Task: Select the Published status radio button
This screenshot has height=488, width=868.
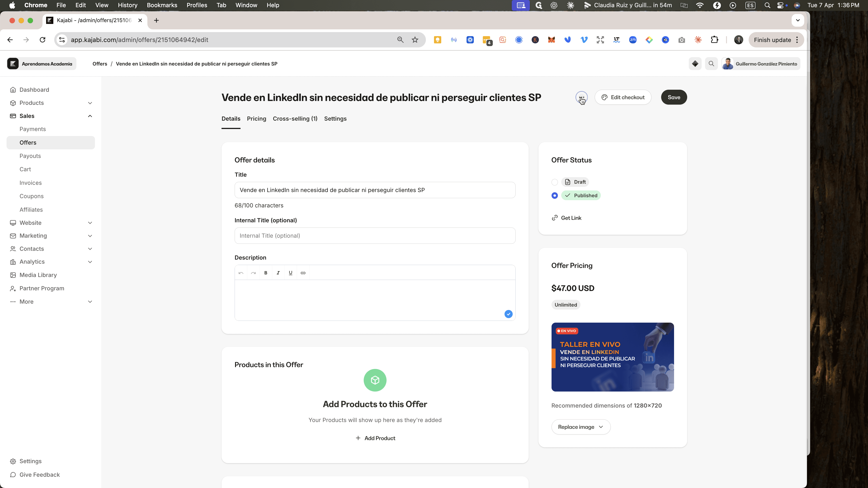Action: [x=555, y=196]
